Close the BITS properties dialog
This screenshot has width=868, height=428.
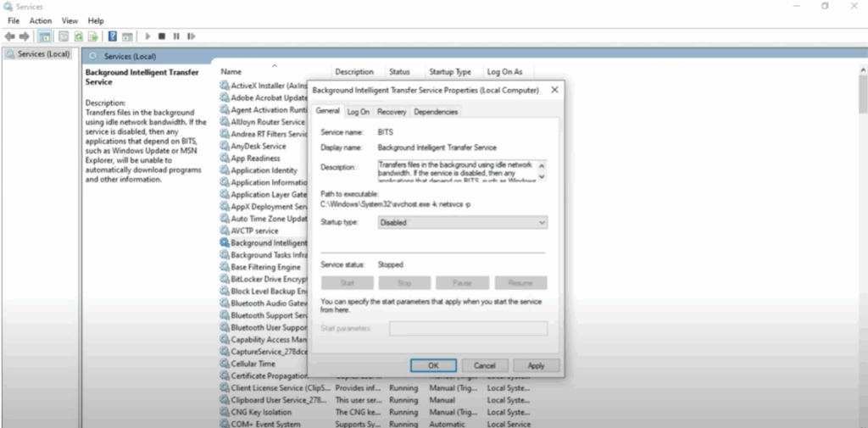click(554, 90)
